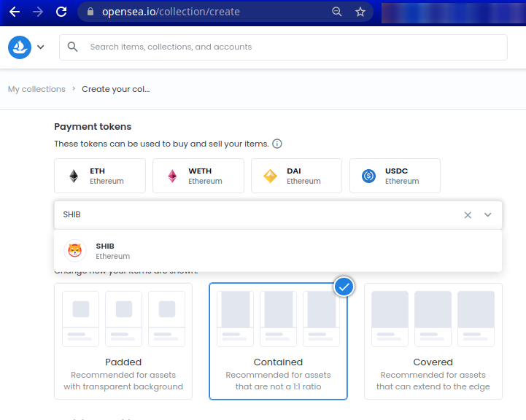This screenshot has width=526, height=420.
Task: Select the ETH Ethereum token card
Action: (100, 176)
